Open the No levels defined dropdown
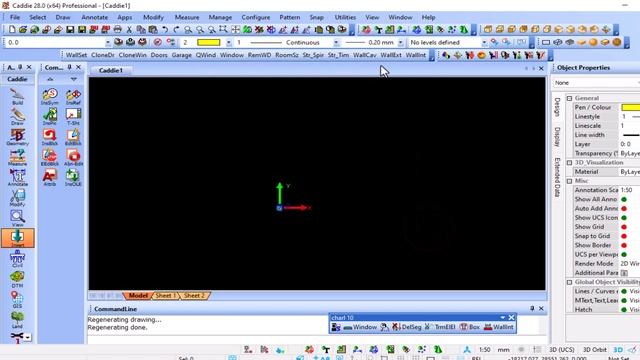Screen dimensions: 640x360 click(484, 42)
